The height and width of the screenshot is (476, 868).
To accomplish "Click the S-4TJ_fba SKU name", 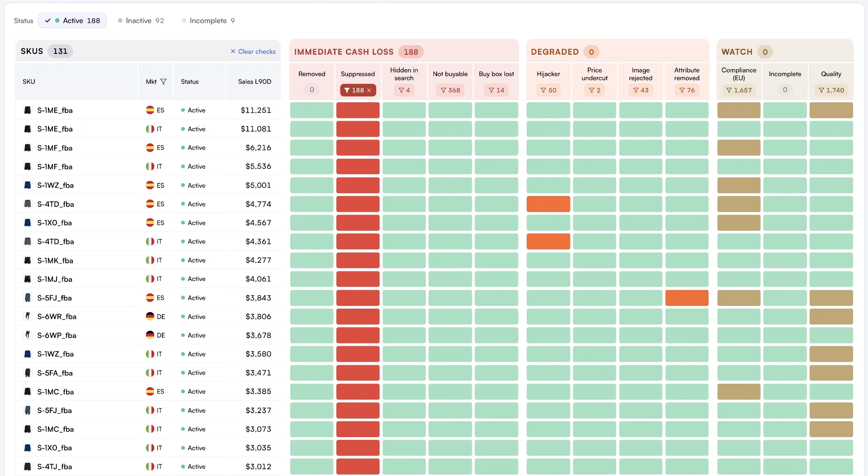I will tap(54, 466).
